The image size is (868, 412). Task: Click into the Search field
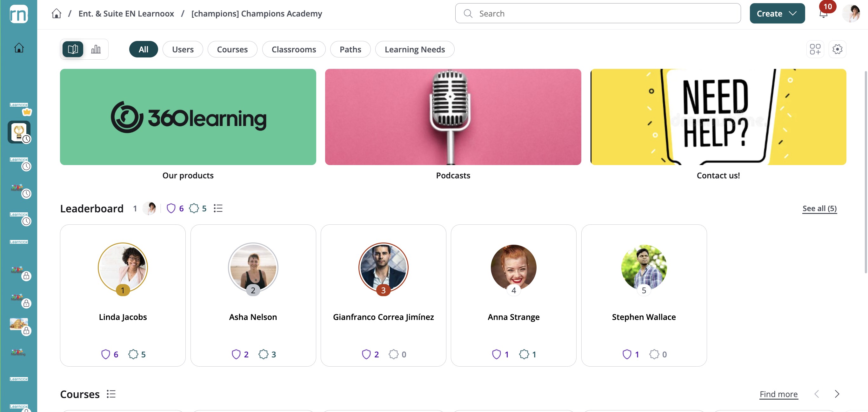(x=598, y=13)
